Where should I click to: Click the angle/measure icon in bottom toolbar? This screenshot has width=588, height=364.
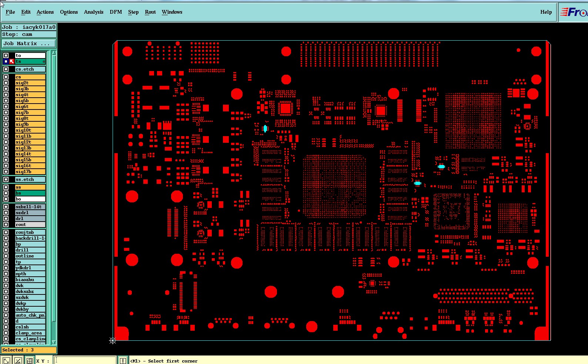(x=18, y=360)
